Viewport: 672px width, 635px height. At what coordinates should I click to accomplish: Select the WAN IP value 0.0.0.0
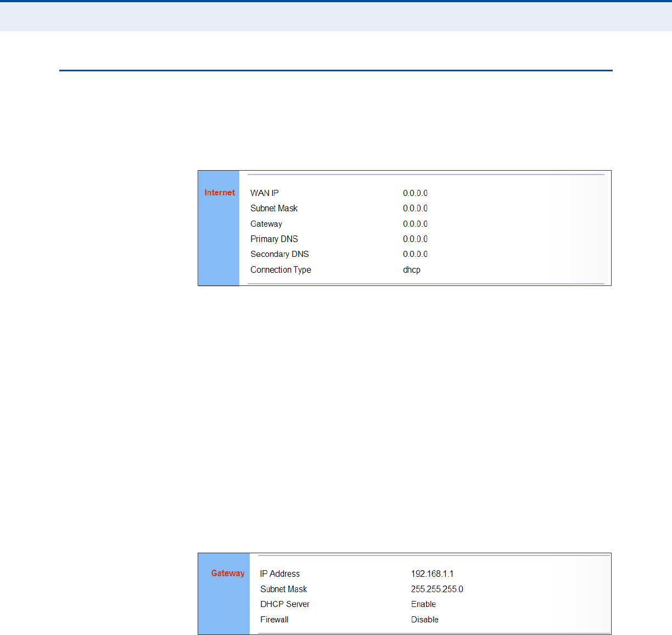(415, 193)
